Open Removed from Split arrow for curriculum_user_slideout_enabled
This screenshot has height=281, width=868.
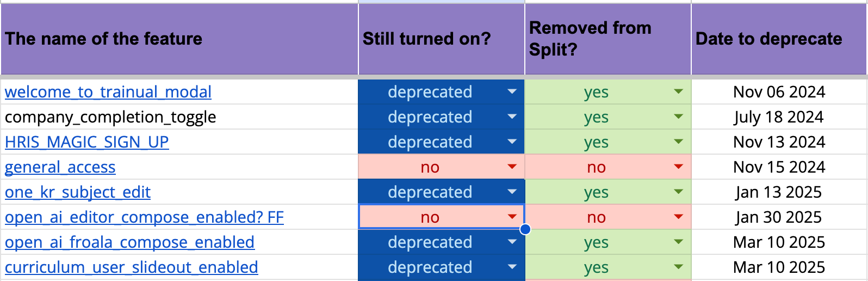(678, 267)
